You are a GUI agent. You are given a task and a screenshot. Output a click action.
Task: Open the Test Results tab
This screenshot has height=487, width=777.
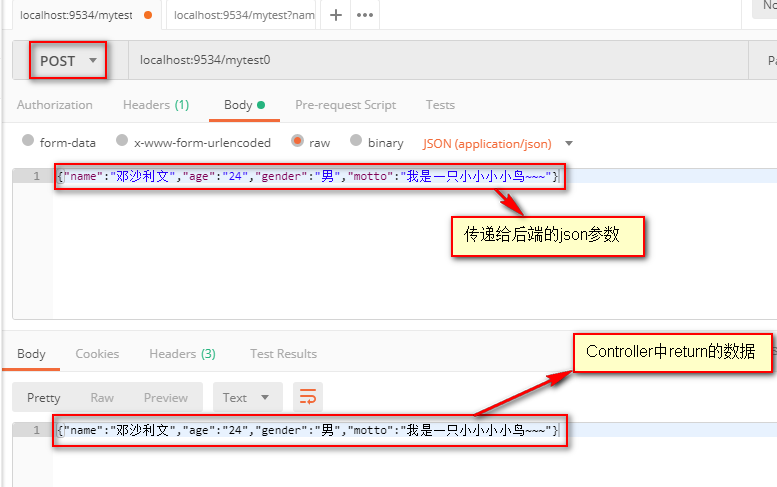pos(283,354)
